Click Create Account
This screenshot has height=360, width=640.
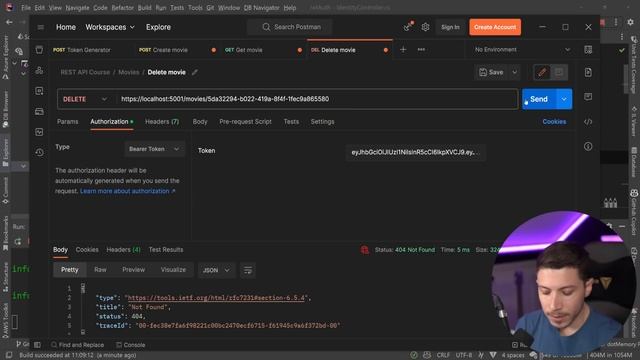(495, 27)
